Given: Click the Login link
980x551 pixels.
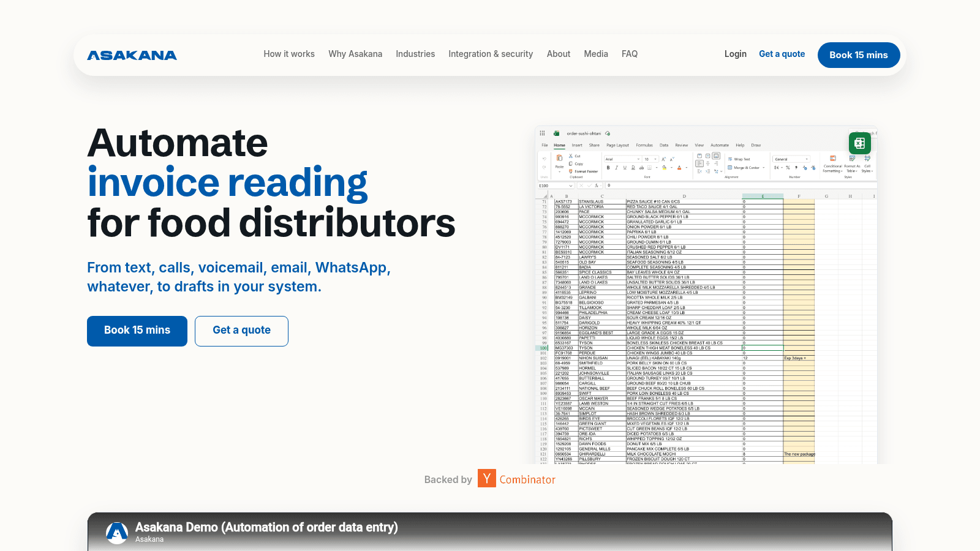Looking at the screenshot, I should tap(736, 54).
